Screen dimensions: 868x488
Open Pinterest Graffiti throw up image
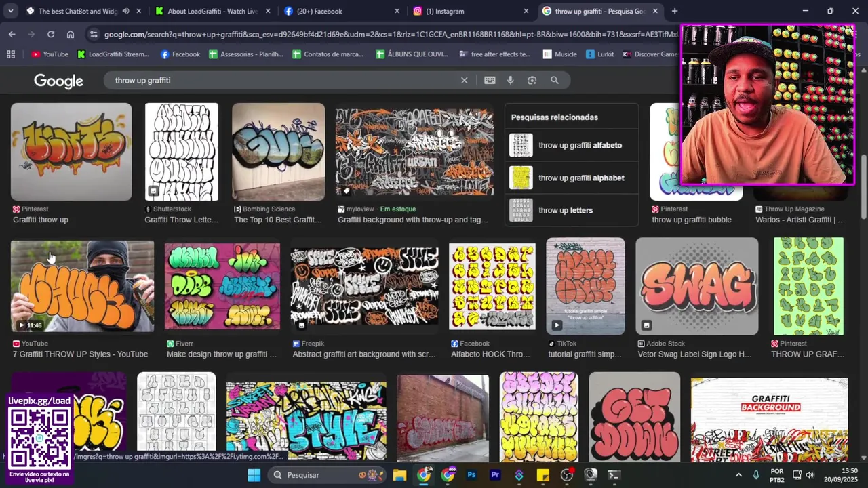tap(71, 152)
